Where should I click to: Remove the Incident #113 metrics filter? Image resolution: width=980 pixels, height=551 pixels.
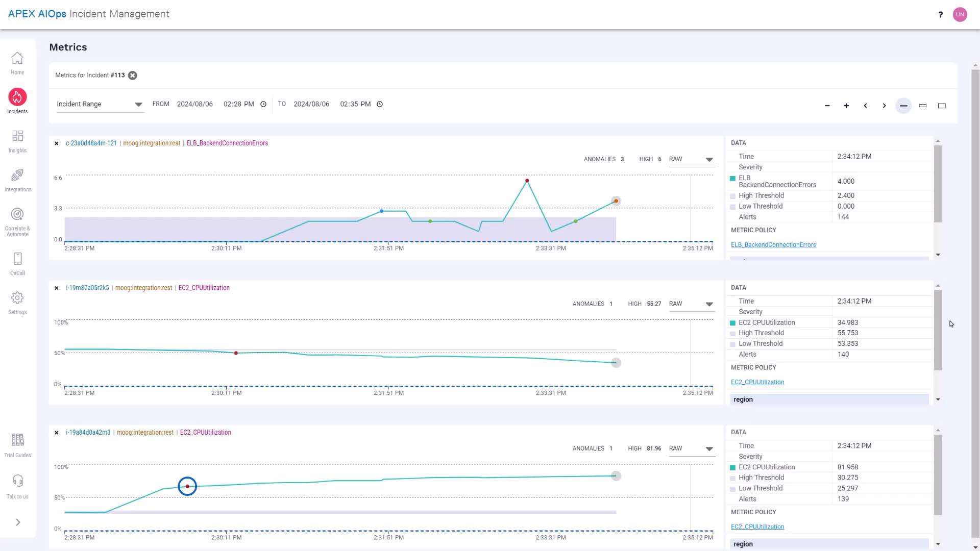pos(132,76)
